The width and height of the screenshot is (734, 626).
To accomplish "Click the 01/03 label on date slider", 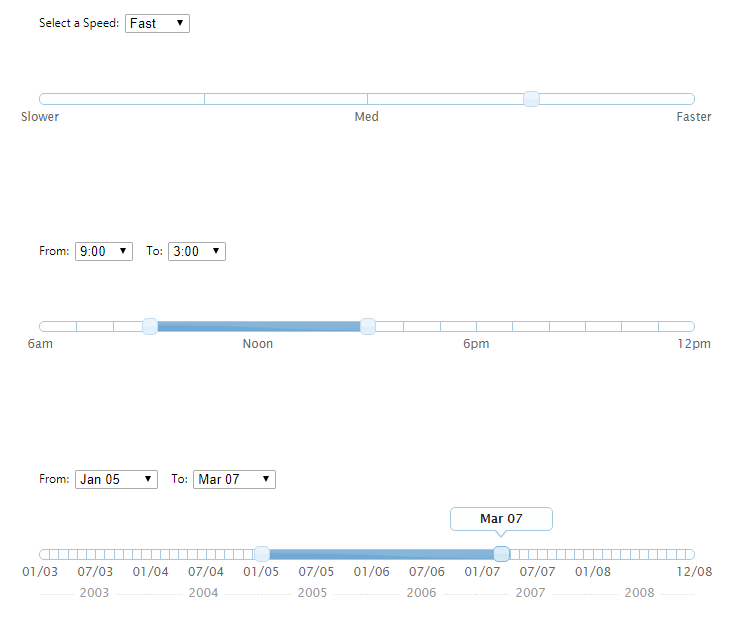I will click(40, 572).
